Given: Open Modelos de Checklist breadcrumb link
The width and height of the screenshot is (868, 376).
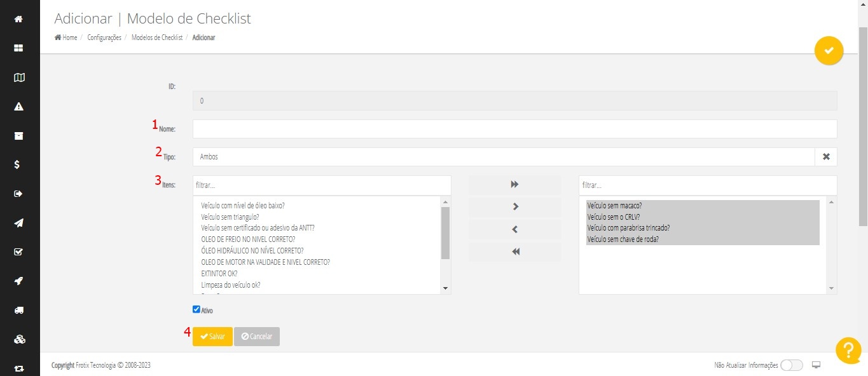Looking at the screenshot, I should (x=157, y=38).
